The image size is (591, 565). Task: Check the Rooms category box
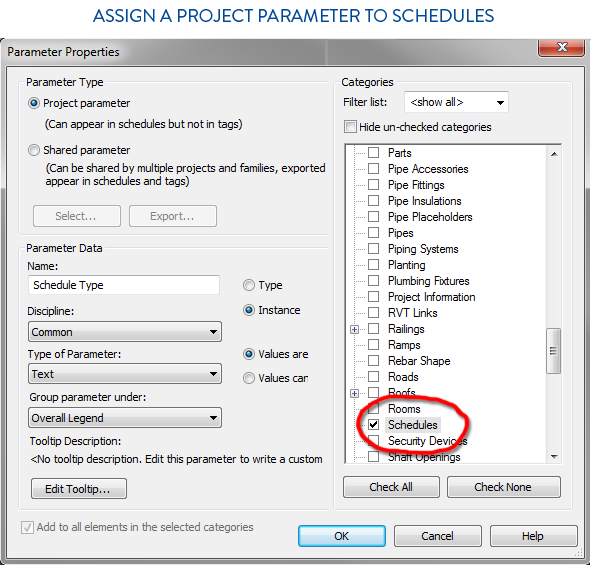click(374, 409)
